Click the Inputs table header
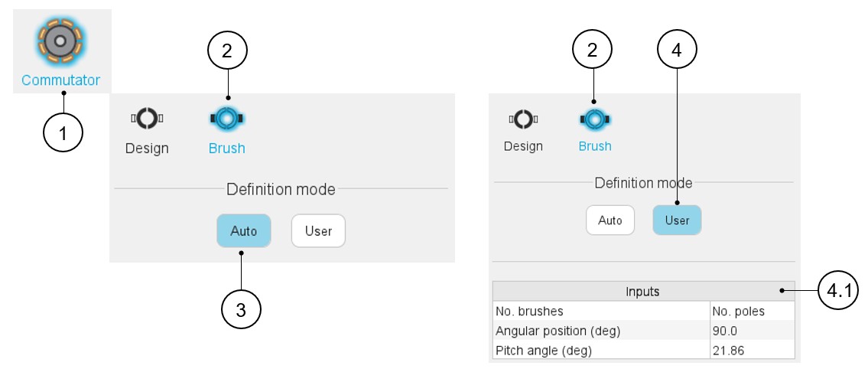 (642, 291)
